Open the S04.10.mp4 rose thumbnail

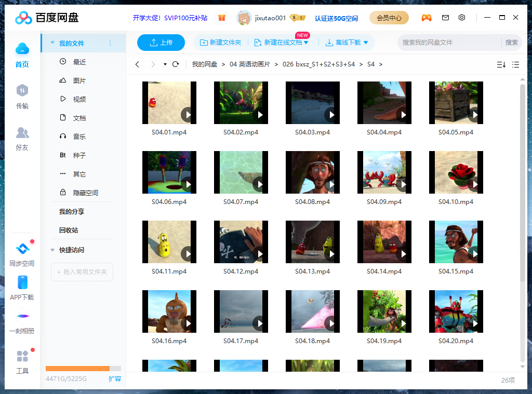click(x=456, y=172)
